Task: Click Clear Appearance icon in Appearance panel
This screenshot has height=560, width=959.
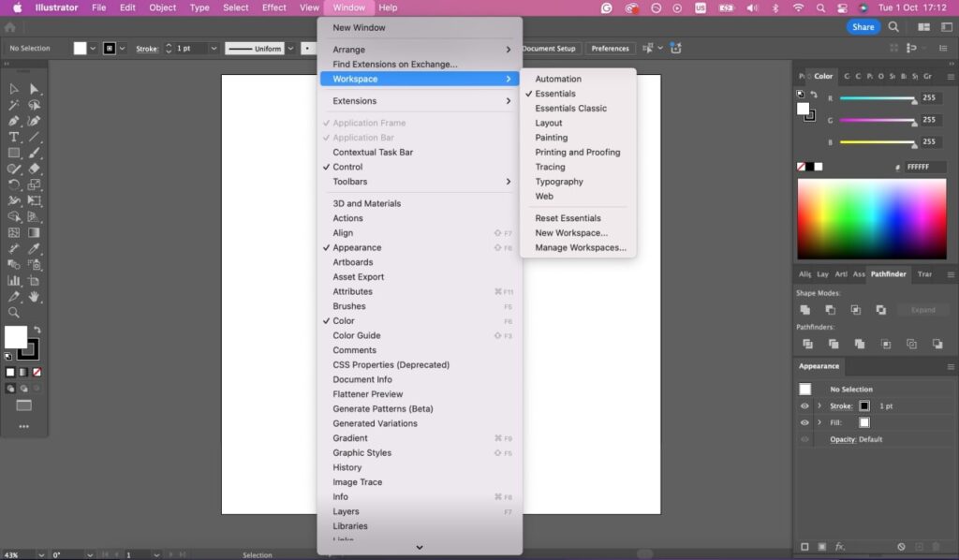Action: [901, 547]
